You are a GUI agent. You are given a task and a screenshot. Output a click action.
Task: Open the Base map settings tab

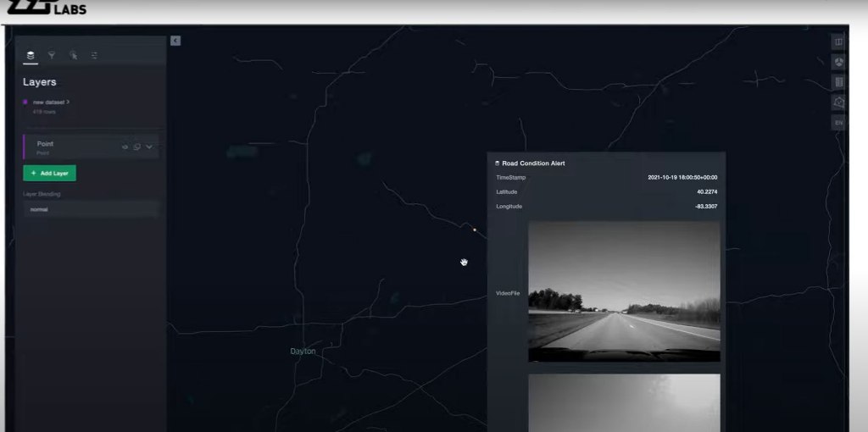[94, 55]
